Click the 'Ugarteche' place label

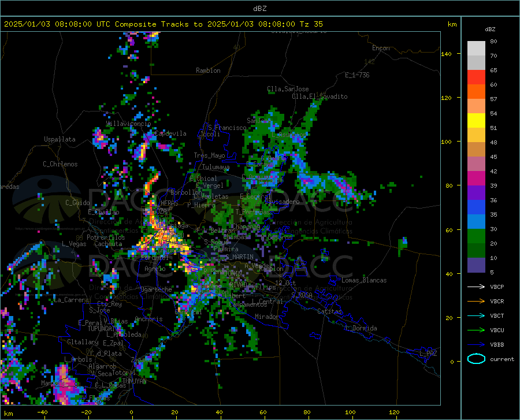pyautogui.click(x=156, y=289)
